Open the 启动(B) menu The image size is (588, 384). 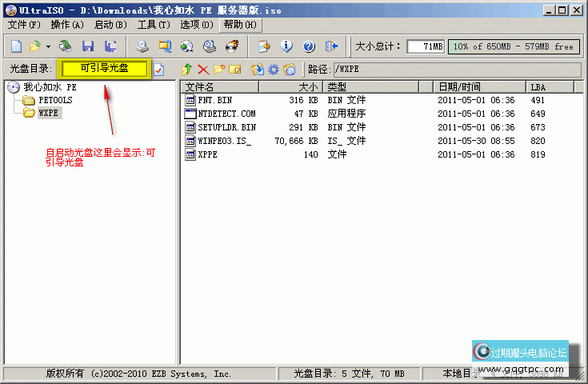[x=110, y=25]
